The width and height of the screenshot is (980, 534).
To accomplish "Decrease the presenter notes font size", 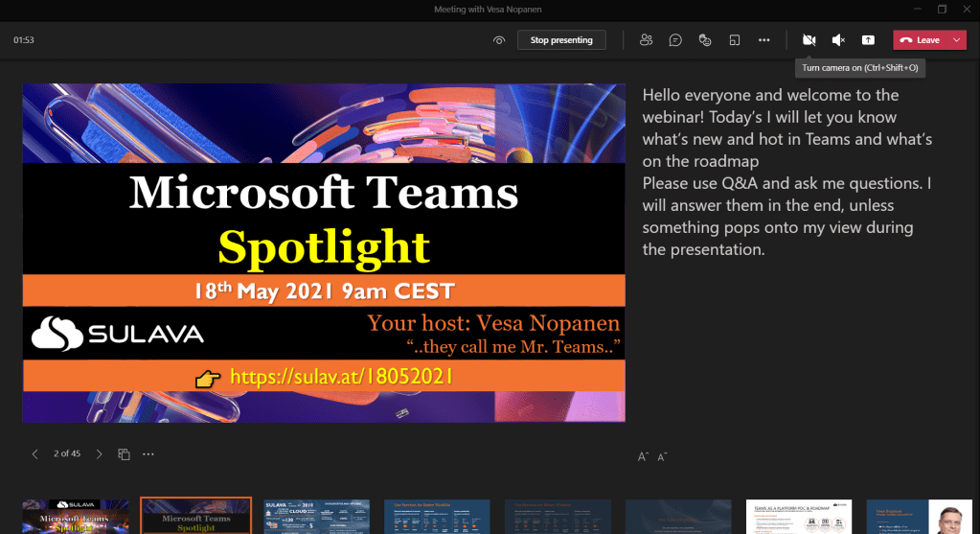I will 662,456.
